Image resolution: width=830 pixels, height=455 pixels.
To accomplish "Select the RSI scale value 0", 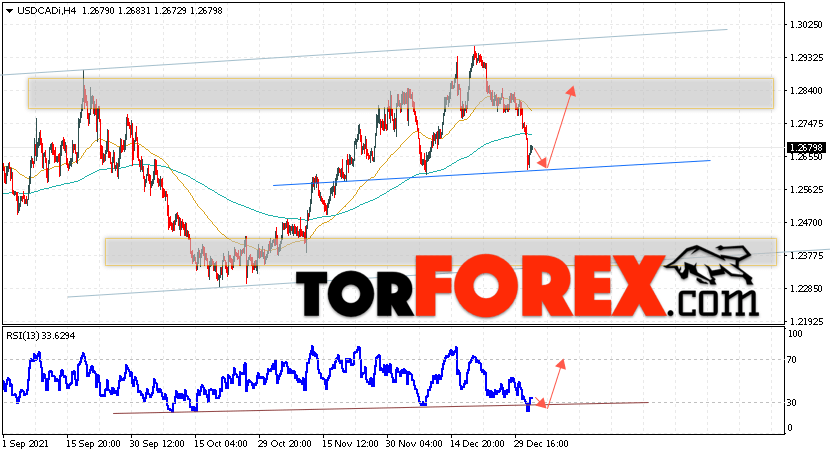I will click(x=790, y=428).
